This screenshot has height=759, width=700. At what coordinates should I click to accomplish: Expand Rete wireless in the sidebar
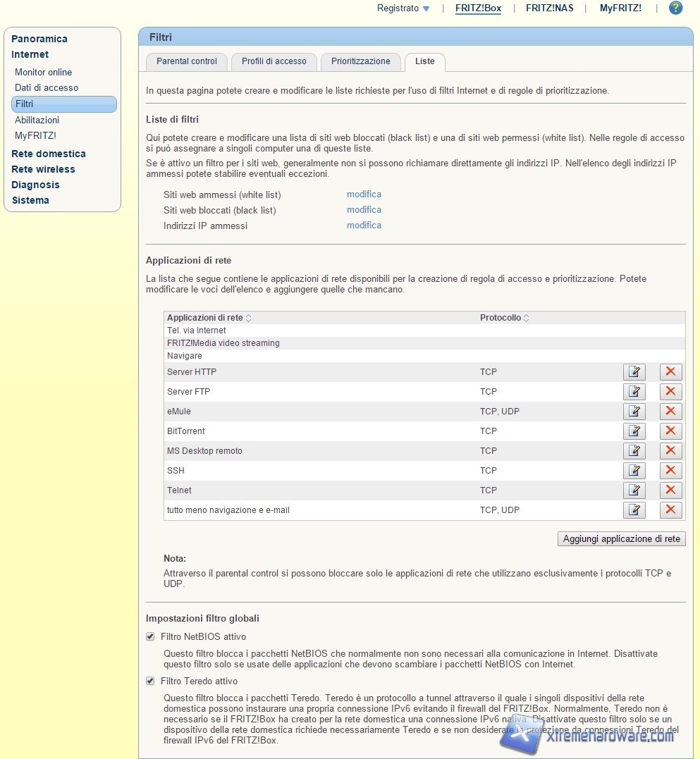coord(43,169)
